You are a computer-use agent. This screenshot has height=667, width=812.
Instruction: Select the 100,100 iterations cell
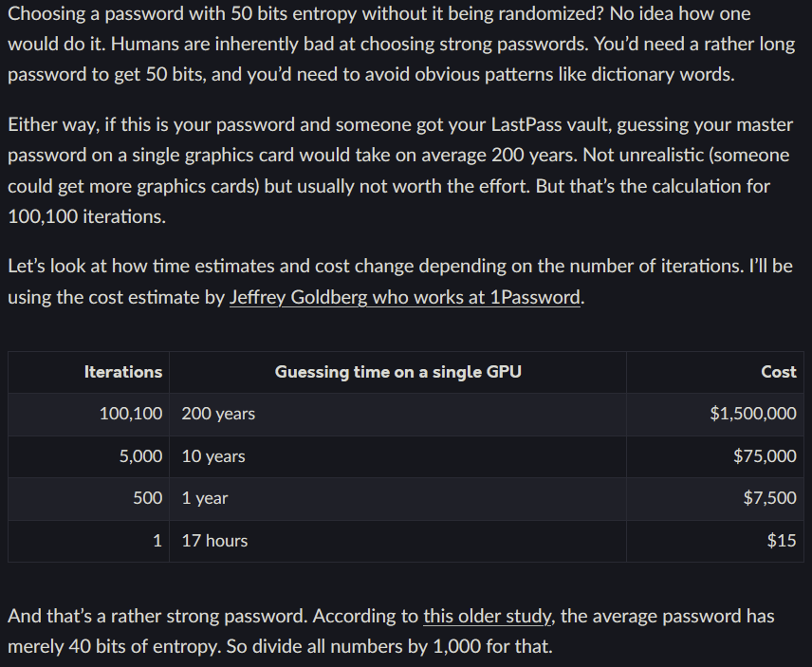point(131,414)
